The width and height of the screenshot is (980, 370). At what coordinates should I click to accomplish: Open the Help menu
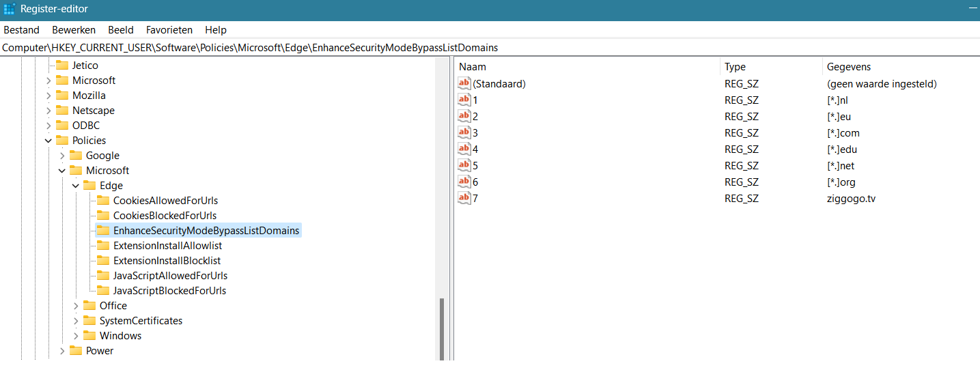click(216, 30)
